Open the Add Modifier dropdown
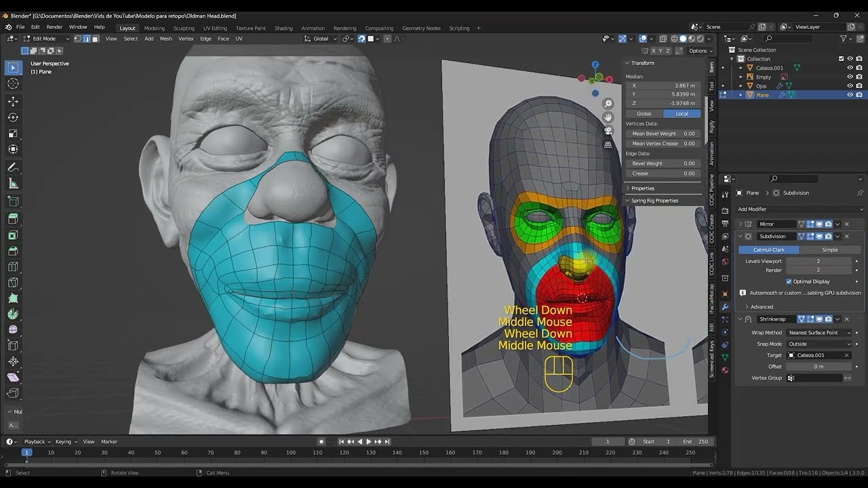Viewport: 868px width, 488px height. (800, 209)
